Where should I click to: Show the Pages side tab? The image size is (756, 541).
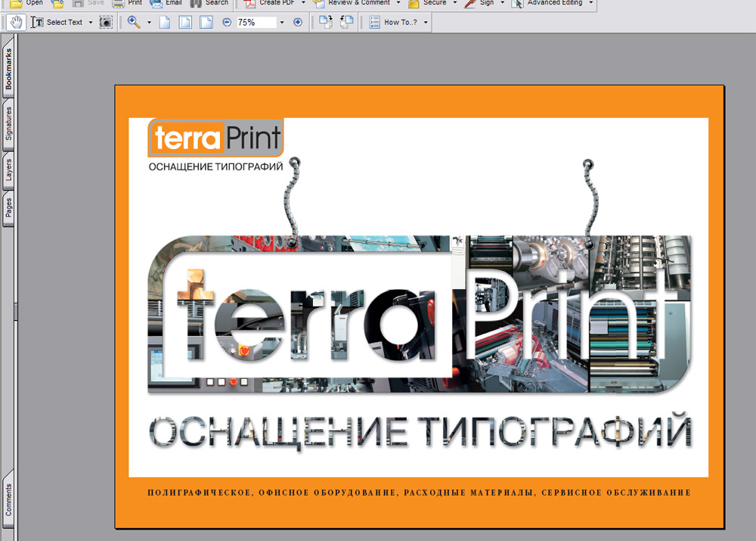click(8, 207)
